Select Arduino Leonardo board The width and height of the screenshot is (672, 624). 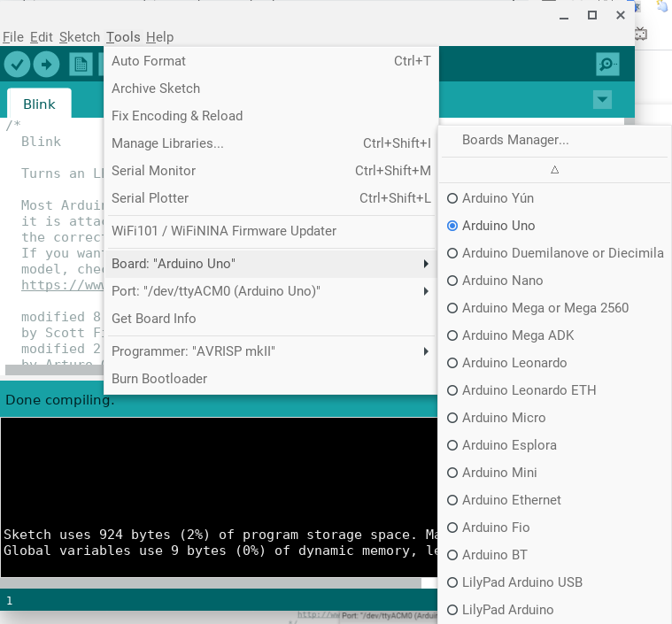click(x=554, y=363)
